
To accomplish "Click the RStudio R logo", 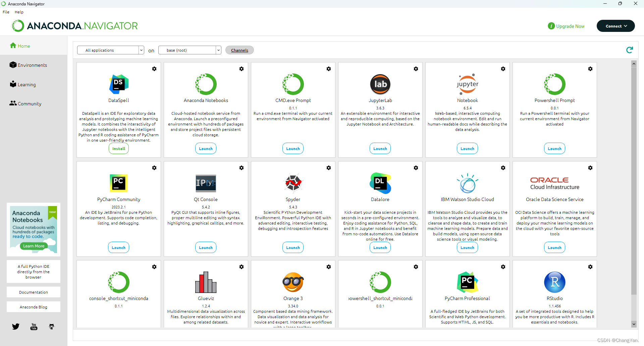I will coord(555,282).
